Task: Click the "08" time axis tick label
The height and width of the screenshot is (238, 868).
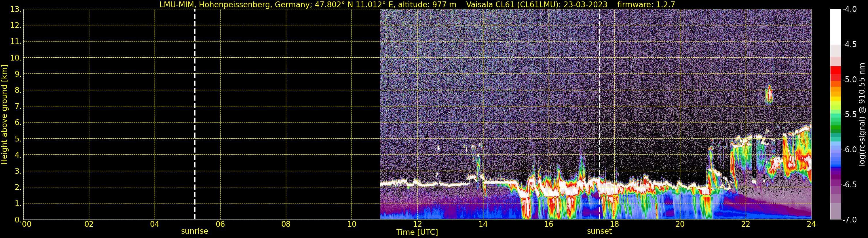Action: pos(286,224)
